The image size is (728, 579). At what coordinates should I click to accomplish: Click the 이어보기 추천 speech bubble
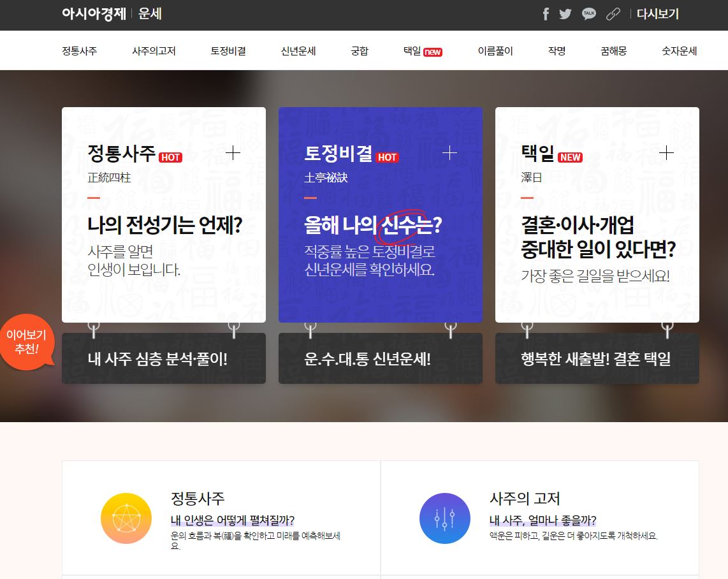29,342
